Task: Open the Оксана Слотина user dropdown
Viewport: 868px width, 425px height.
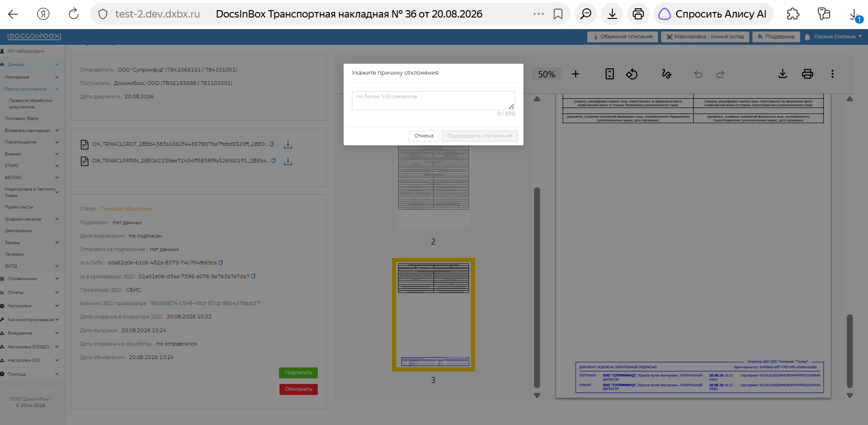Action: (x=833, y=36)
